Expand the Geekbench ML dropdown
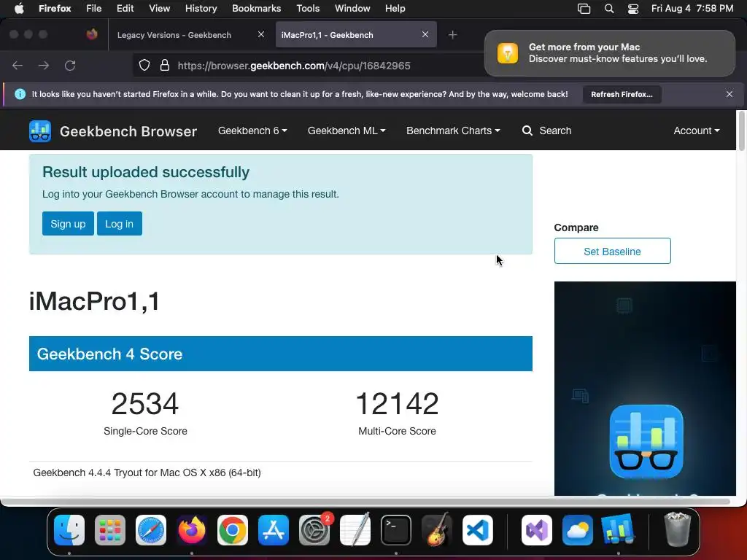 347,131
